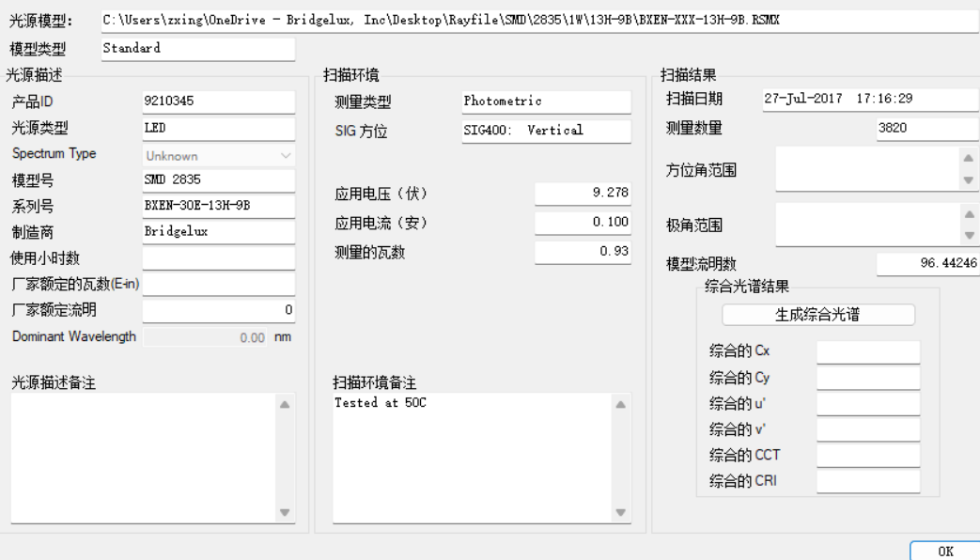980x560 pixels.
Task: Open the Spectrum Type dropdown
Action: point(219,156)
